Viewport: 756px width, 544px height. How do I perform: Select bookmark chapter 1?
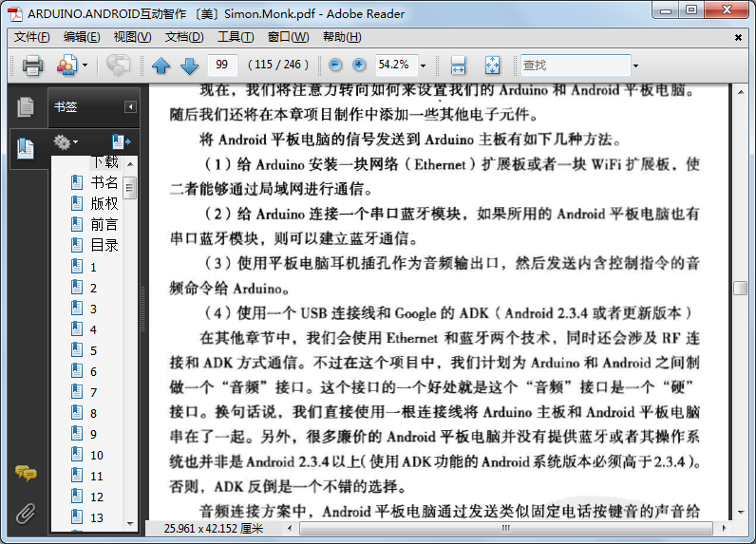[93, 268]
